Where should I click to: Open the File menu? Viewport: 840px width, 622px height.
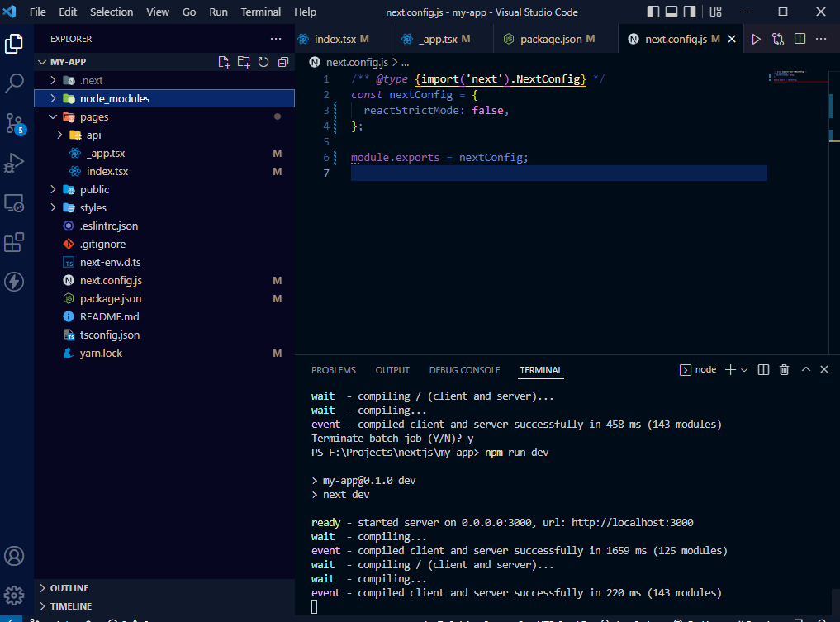pyautogui.click(x=37, y=12)
